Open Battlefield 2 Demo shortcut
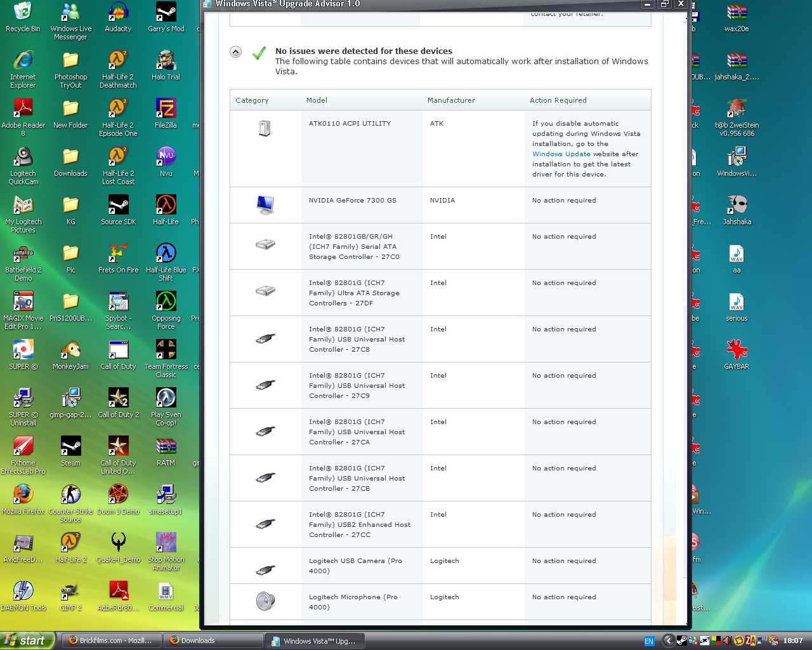The image size is (812, 650). 23,263
